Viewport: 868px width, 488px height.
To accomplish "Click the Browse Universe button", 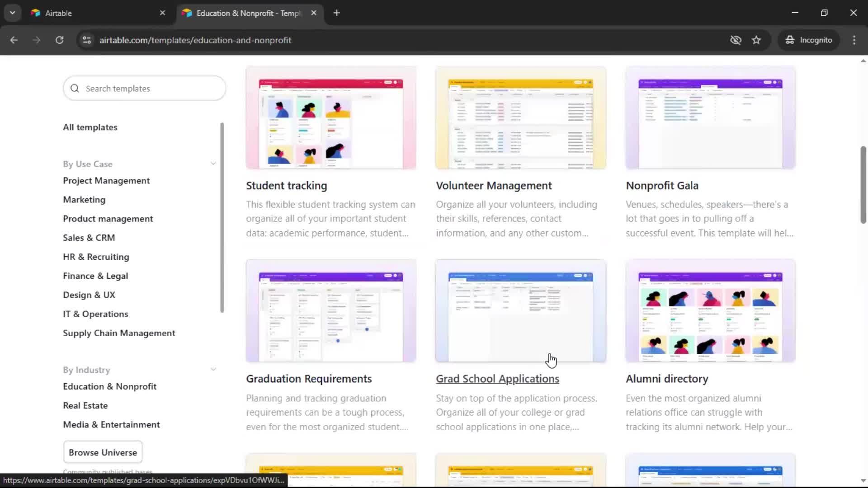I will point(103,452).
